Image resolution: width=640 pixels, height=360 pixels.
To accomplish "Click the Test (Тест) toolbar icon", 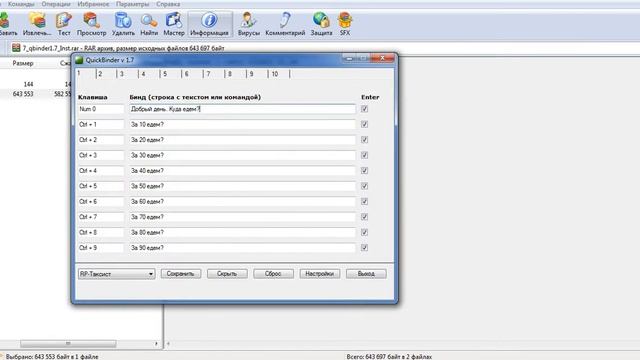I will (x=64, y=24).
